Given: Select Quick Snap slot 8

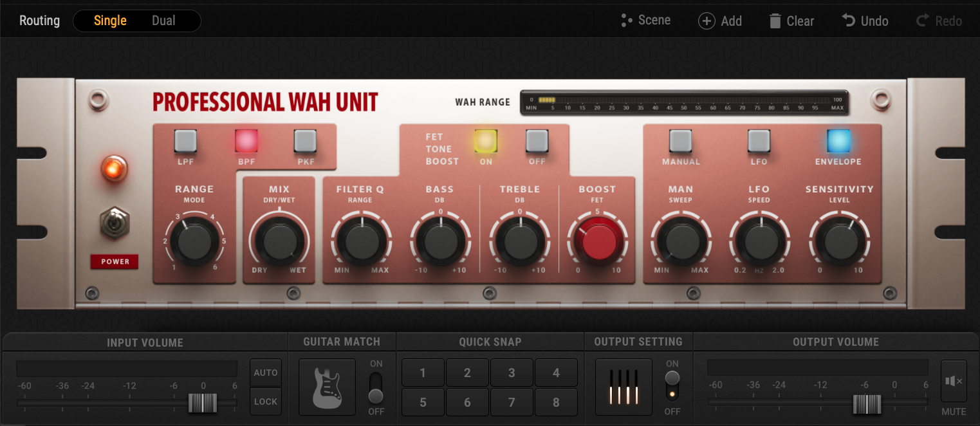Looking at the screenshot, I should [x=556, y=402].
